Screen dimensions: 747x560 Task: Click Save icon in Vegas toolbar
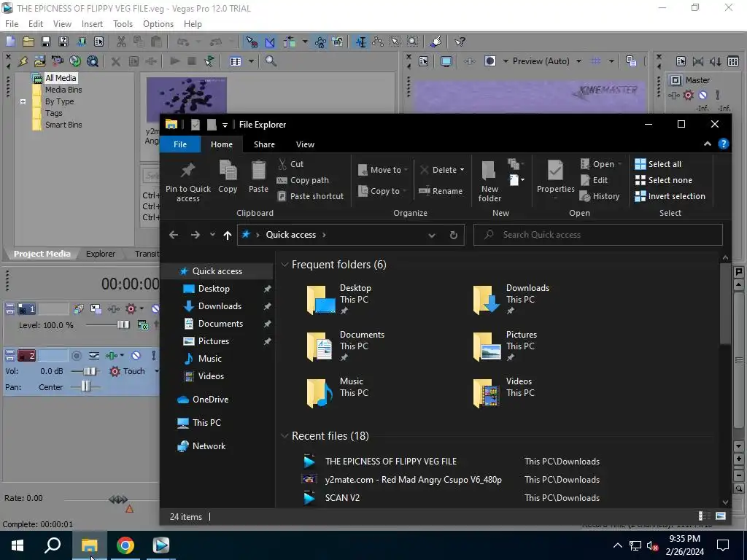(x=45, y=42)
